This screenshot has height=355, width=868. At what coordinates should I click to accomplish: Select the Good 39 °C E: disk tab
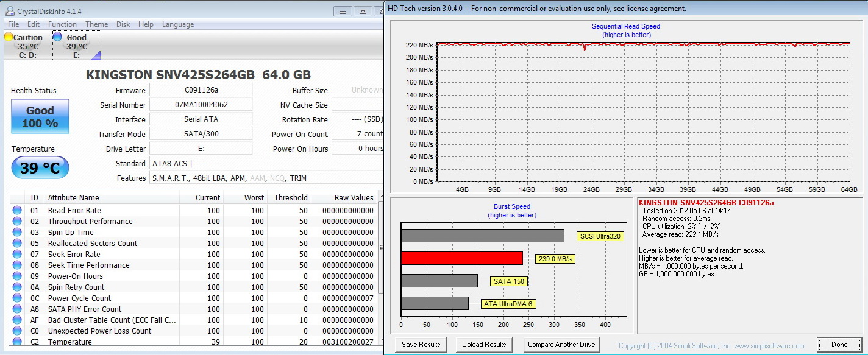coord(76,46)
